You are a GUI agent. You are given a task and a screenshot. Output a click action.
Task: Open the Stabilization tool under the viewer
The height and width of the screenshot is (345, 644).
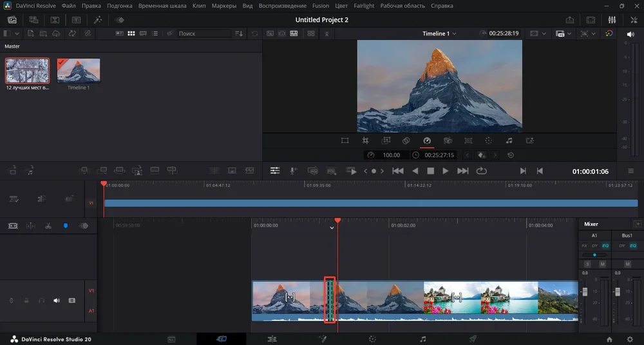(448, 141)
